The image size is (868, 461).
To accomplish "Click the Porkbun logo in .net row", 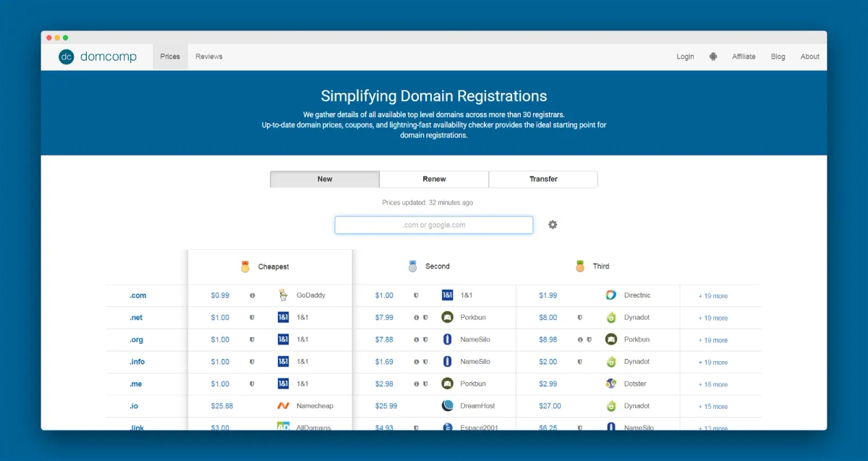I will point(447,317).
